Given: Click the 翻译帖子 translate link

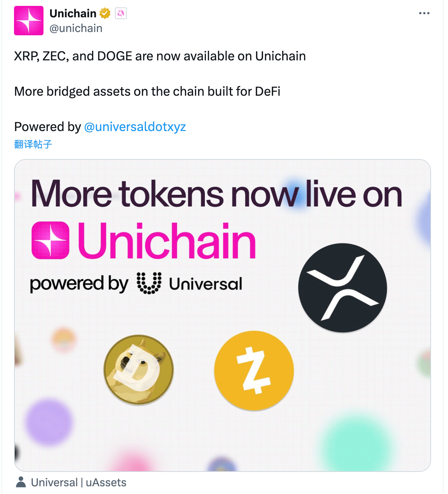Looking at the screenshot, I should click(32, 144).
